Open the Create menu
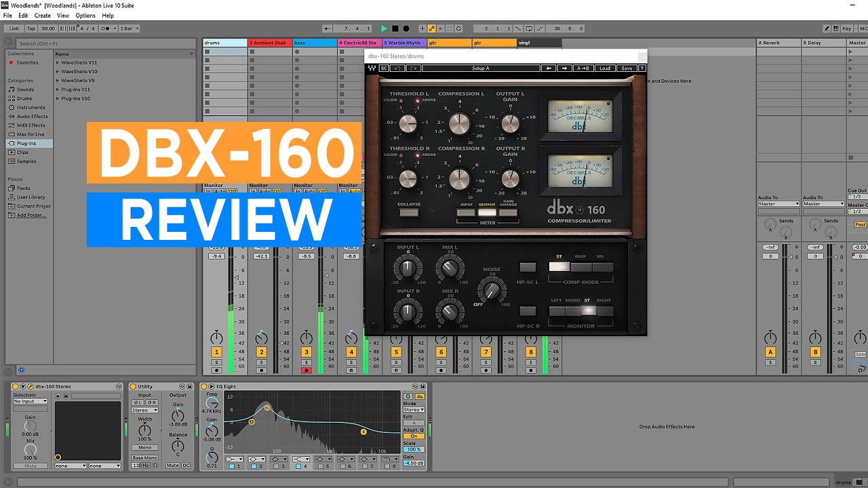The height and width of the screenshot is (488, 868). (42, 16)
